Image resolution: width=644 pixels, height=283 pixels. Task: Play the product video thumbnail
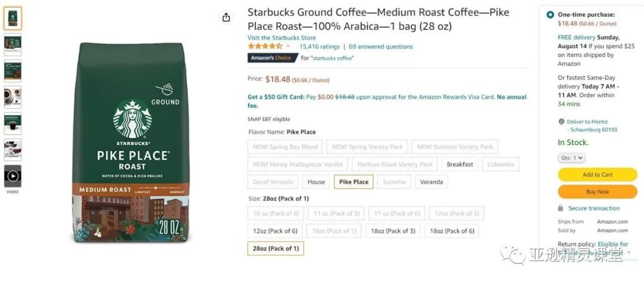tap(13, 176)
